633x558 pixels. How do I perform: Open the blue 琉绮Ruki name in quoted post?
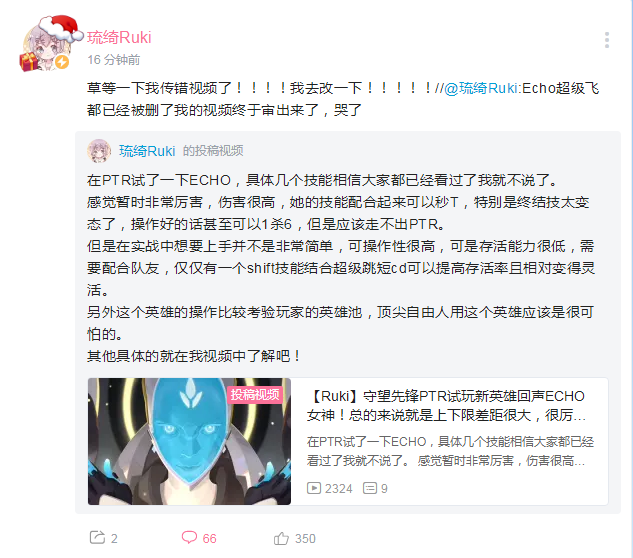click(147, 151)
